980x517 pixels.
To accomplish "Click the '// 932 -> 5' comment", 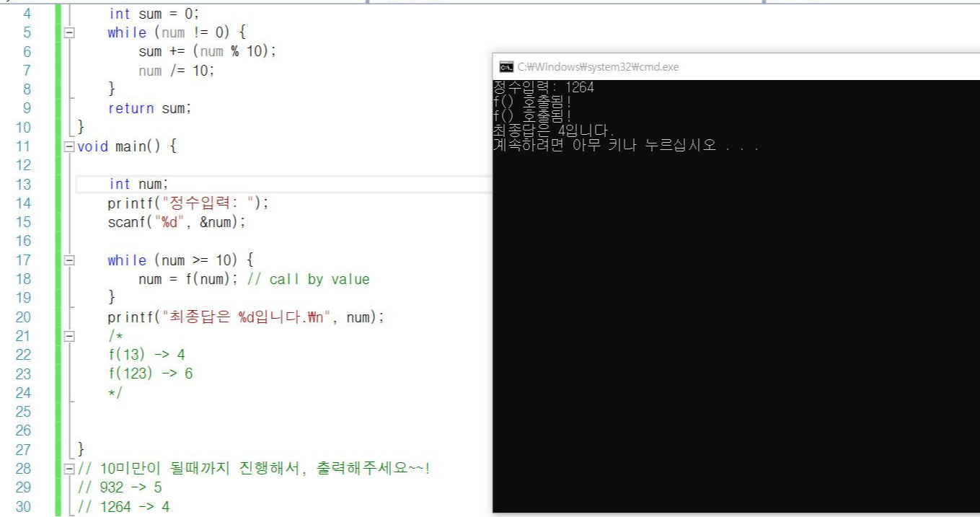I will point(119,487).
